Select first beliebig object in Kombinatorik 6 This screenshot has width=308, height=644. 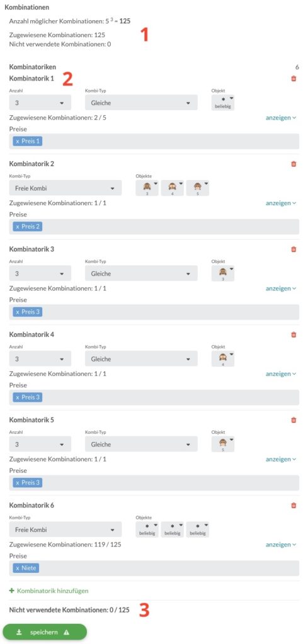click(147, 530)
